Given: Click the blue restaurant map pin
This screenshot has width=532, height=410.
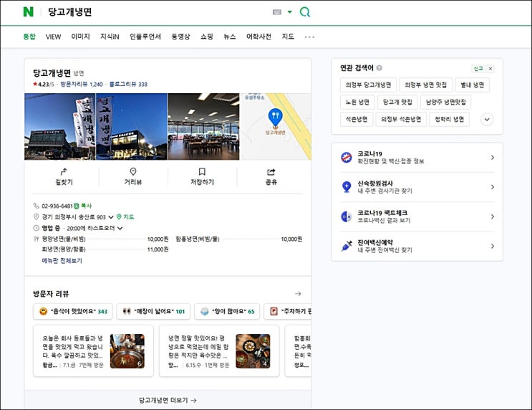Looking at the screenshot, I should click(275, 117).
